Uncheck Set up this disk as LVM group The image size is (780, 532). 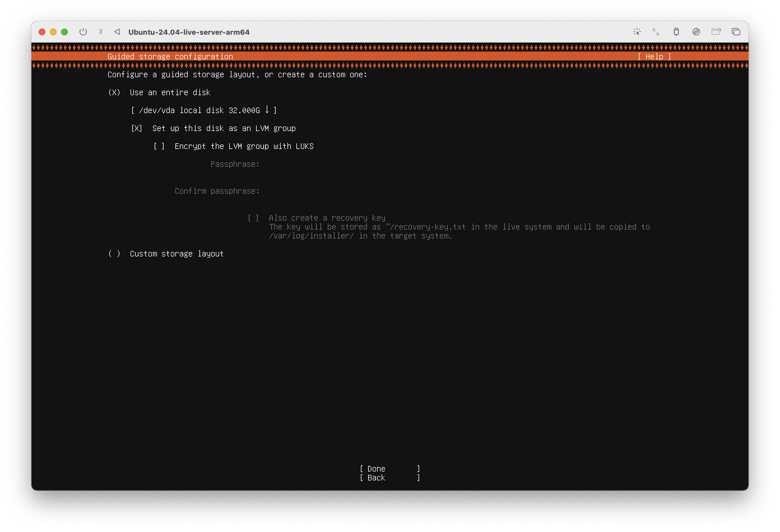[137, 128]
